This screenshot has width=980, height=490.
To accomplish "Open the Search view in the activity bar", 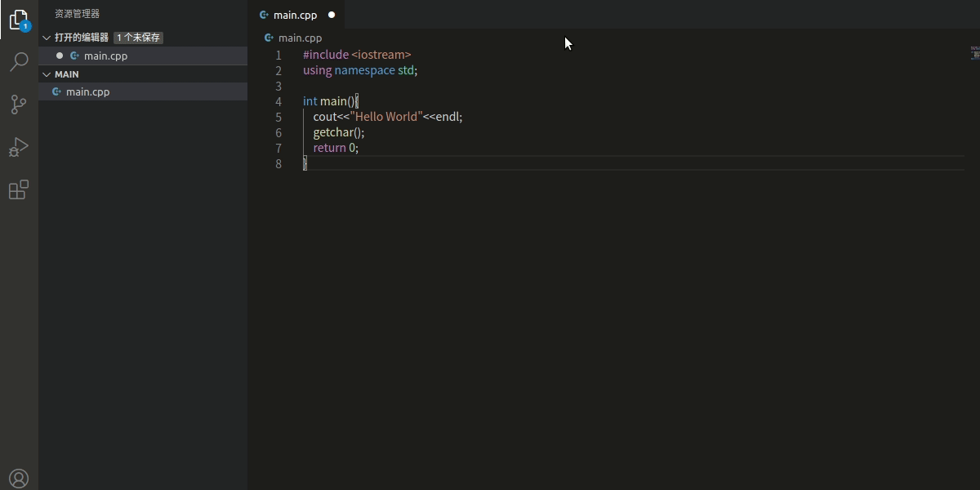I will click(19, 61).
